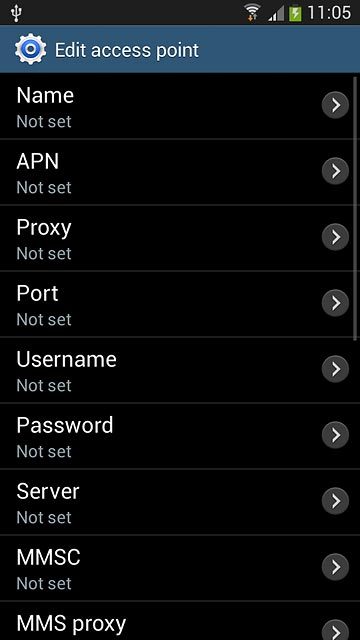Screen dimensions: 360x640
Task: Tap the chevron beside Server
Action: coord(335,501)
